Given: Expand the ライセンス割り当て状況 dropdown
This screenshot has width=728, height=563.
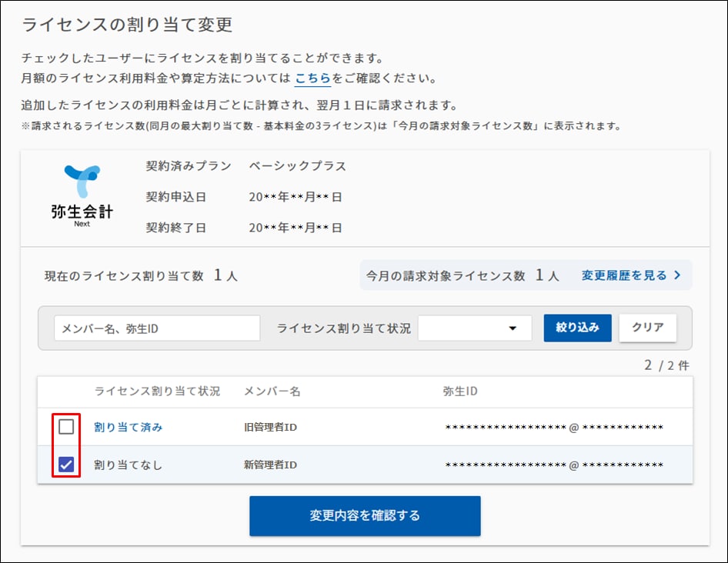Looking at the screenshot, I should point(474,328).
